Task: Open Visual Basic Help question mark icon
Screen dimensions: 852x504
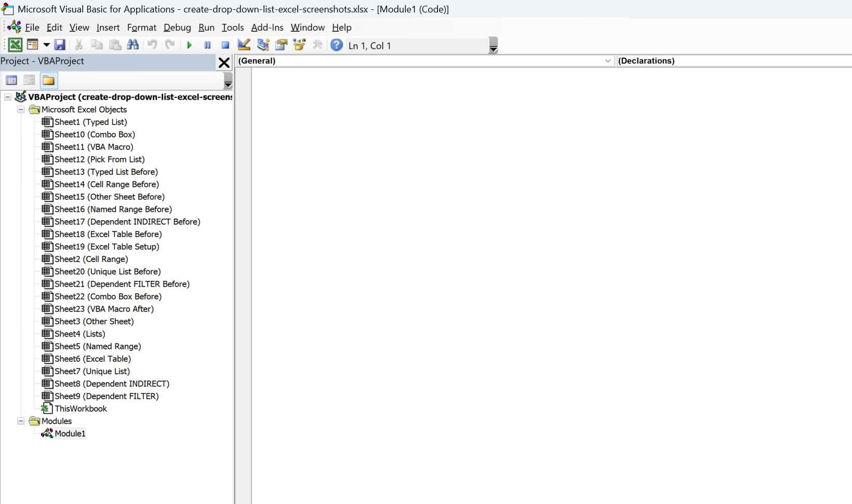Action: [337, 45]
